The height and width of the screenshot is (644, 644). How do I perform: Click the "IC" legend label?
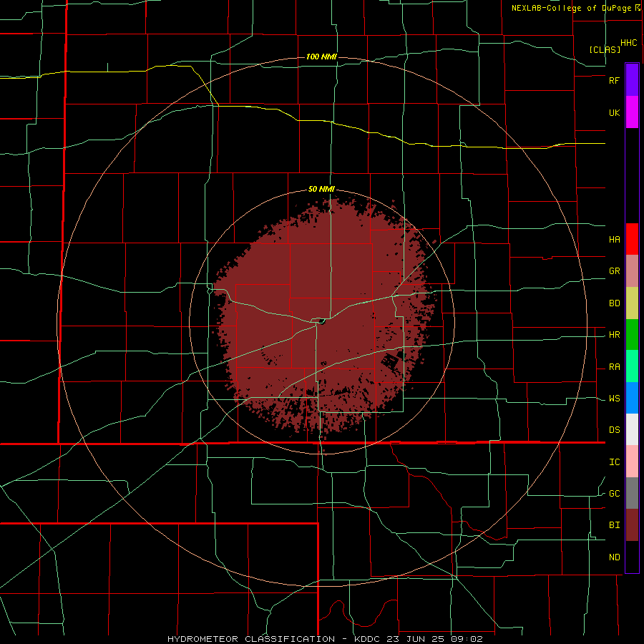[615, 462]
